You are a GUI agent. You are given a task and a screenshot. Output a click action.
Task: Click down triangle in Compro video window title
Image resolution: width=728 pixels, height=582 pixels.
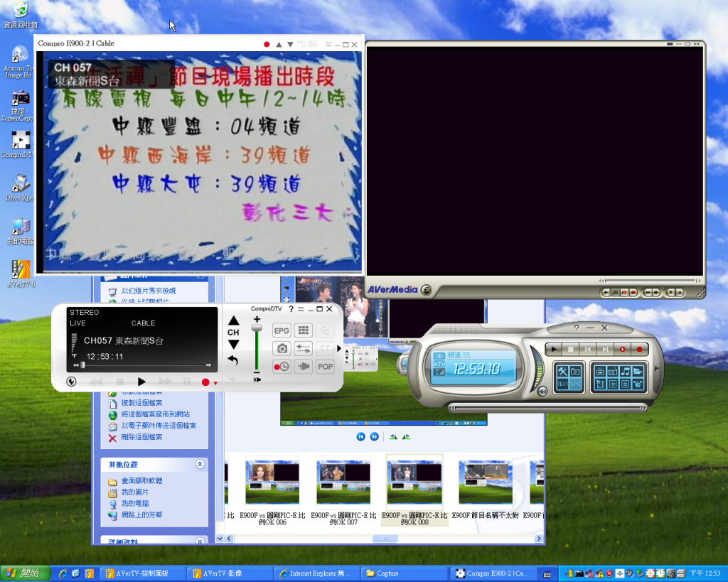click(x=290, y=45)
